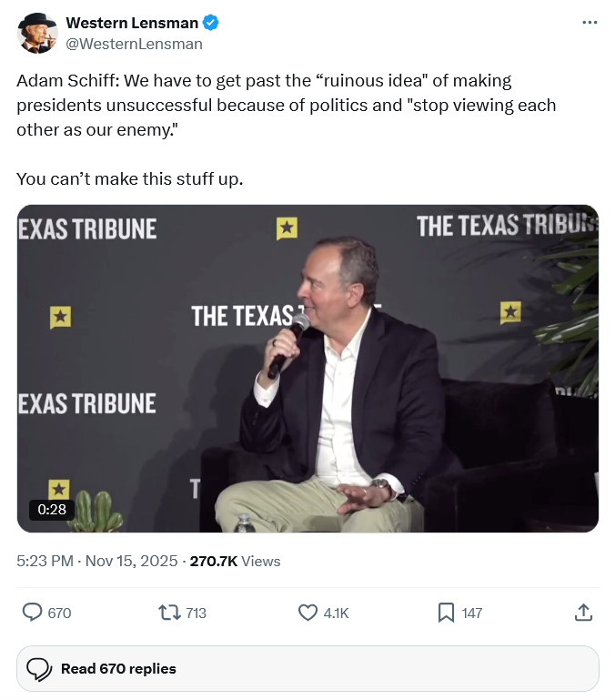Repost this tweet via retweet icon
The height and width of the screenshot is (700, 615).
pos(169,613)
